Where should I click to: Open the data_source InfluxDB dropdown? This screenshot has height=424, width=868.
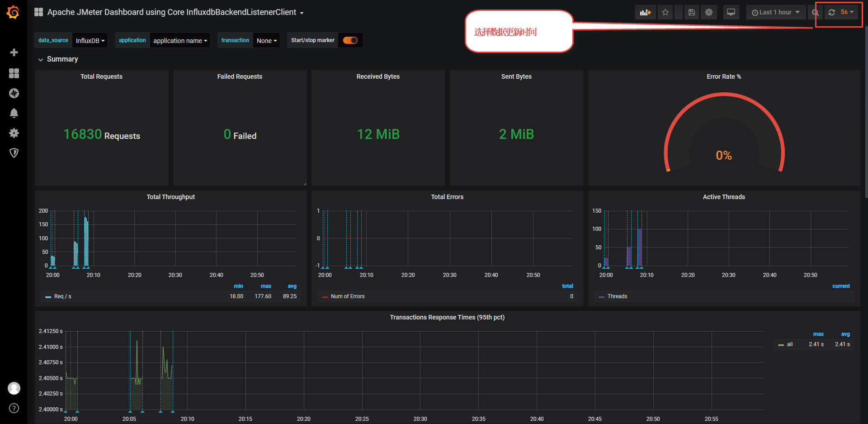(90, 41)
